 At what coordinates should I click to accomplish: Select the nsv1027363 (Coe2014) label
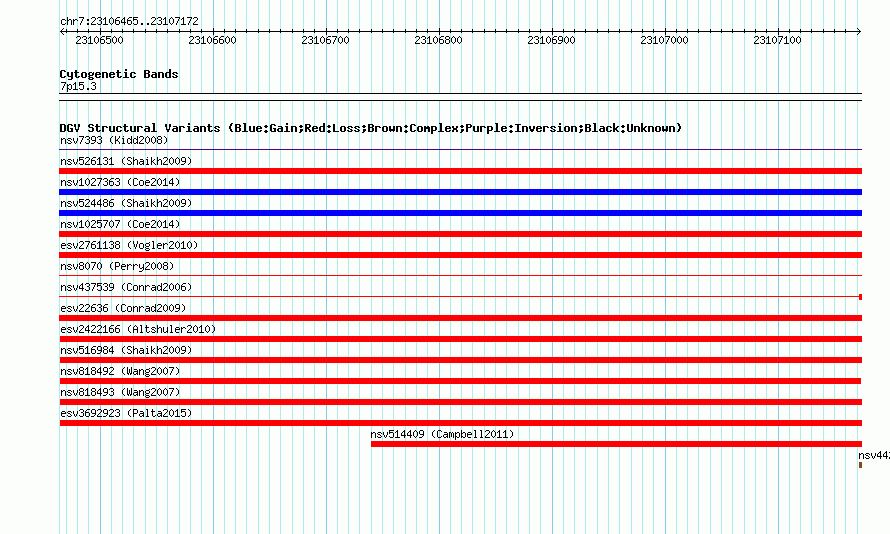pos(120,182)
